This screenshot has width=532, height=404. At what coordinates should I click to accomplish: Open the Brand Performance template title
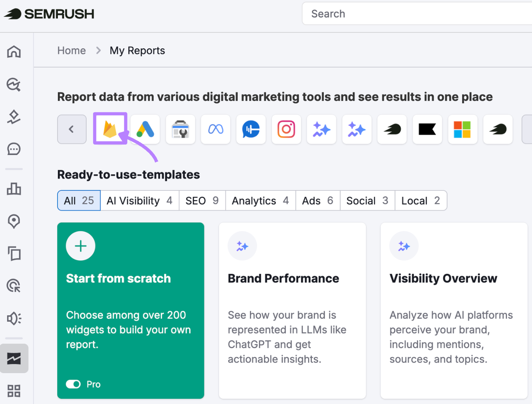(283, 278)
